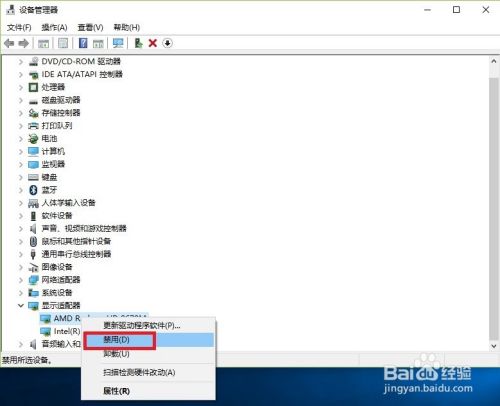This screenshot has height=406, width=500.
Task: Click the 处理器 processor icon
Action: (33, 87)
